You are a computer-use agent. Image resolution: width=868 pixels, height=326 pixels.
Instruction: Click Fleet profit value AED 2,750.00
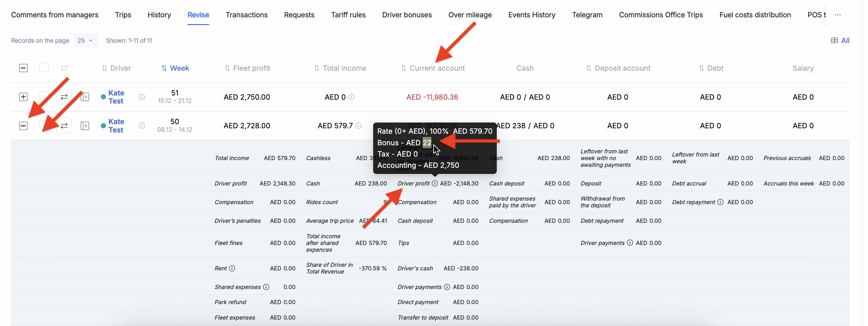point(247,97)
